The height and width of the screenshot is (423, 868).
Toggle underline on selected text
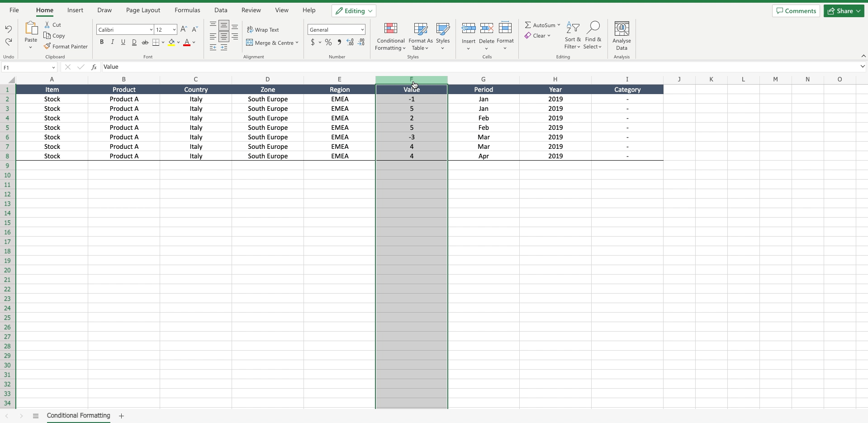pyautogui.click(x=123, y=42)
